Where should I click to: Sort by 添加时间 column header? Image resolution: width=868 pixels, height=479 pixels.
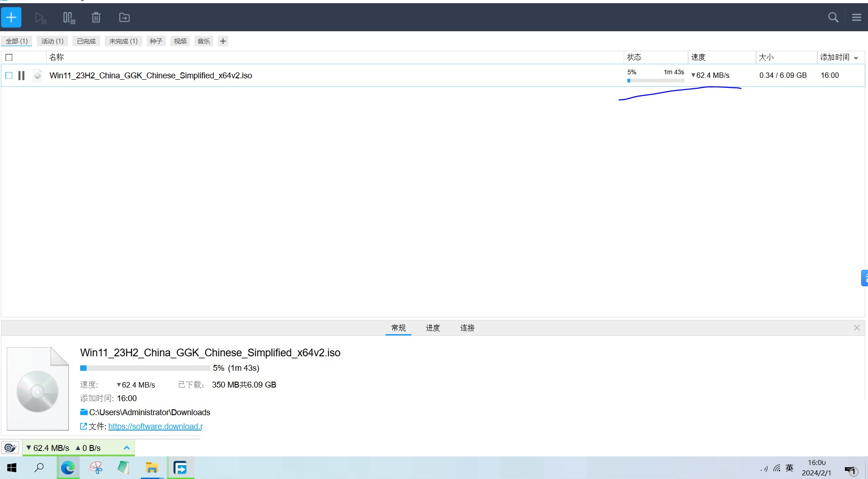click(x=835, y=57)
